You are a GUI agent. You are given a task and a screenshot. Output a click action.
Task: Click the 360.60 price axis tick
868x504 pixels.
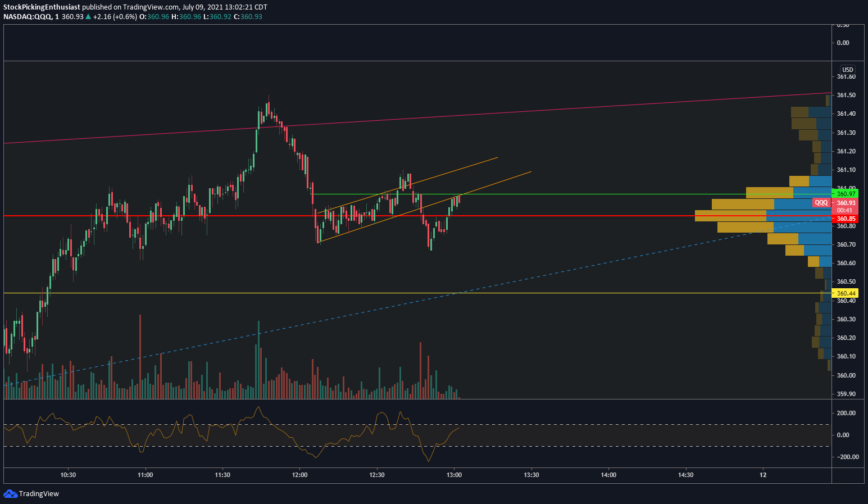coord(846,263)
